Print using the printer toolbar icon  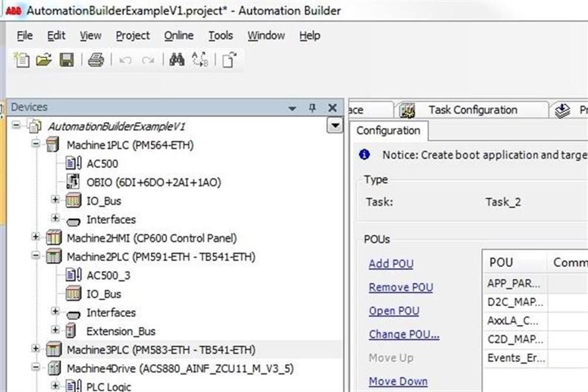(96, 60)
